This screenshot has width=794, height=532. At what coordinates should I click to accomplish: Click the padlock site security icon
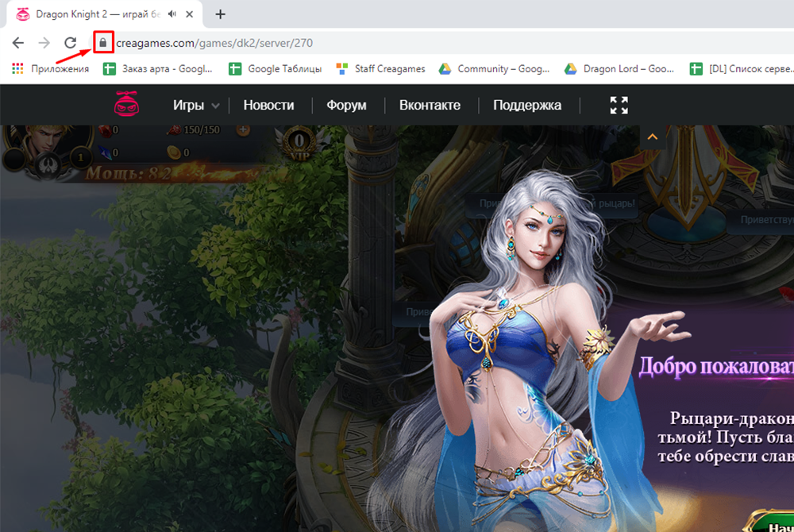click(x=102, y=42)
